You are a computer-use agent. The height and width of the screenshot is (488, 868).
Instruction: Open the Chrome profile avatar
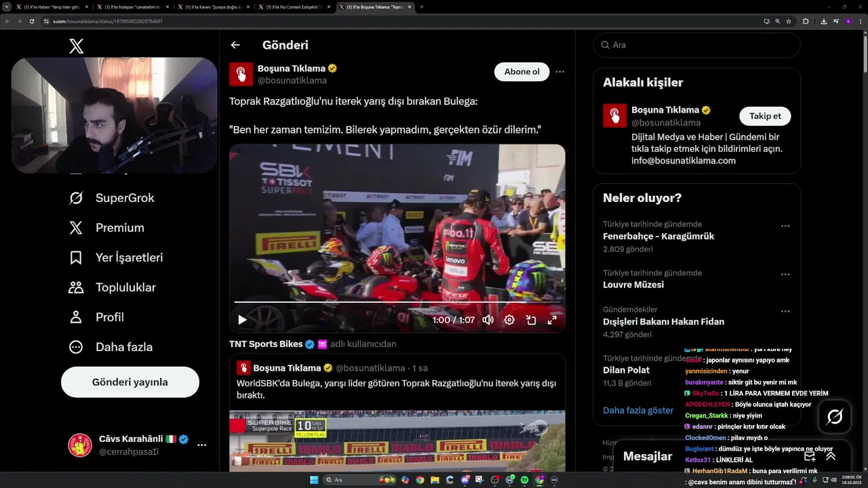(x=848, y=21)
